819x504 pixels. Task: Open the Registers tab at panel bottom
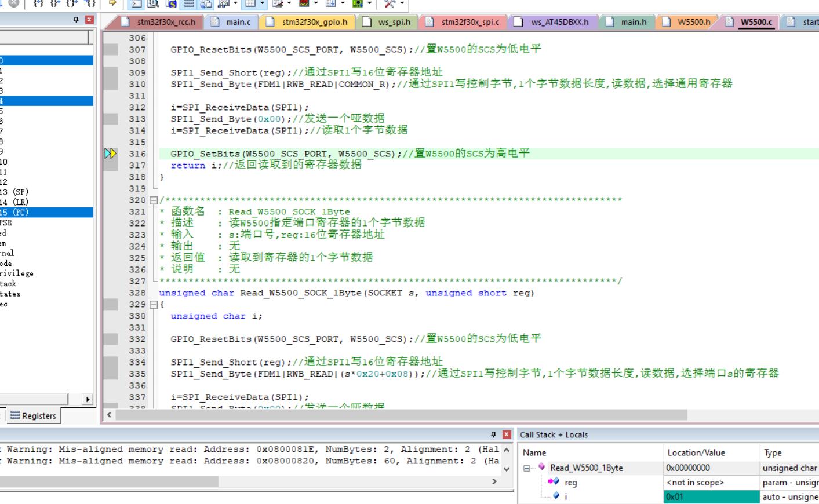(33, 415)
